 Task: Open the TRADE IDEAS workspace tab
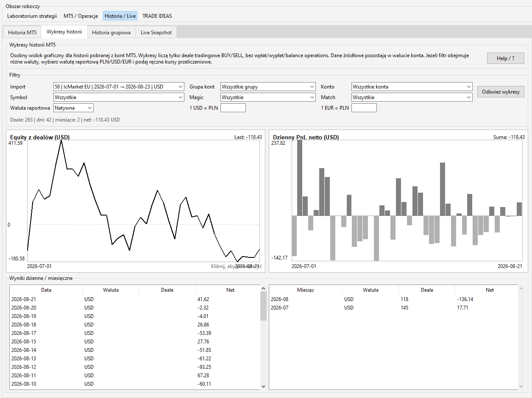pos(157,16)
